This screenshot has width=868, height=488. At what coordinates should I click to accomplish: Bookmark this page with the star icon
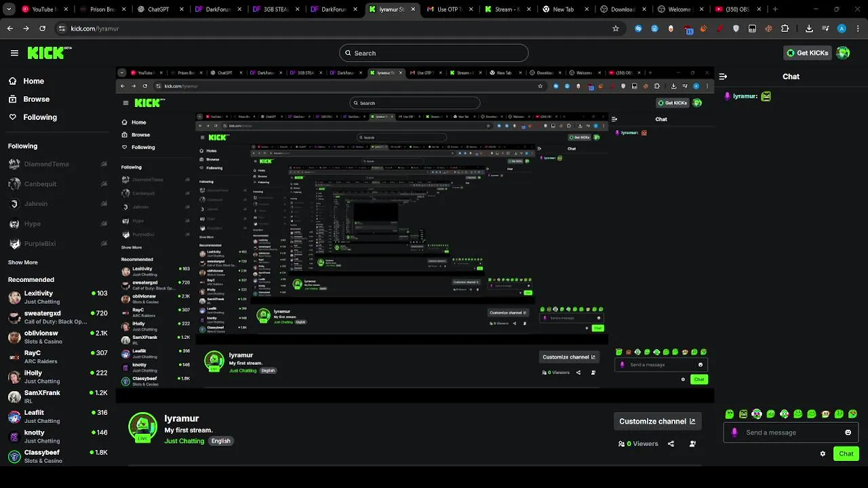click(x=616, y=28)
